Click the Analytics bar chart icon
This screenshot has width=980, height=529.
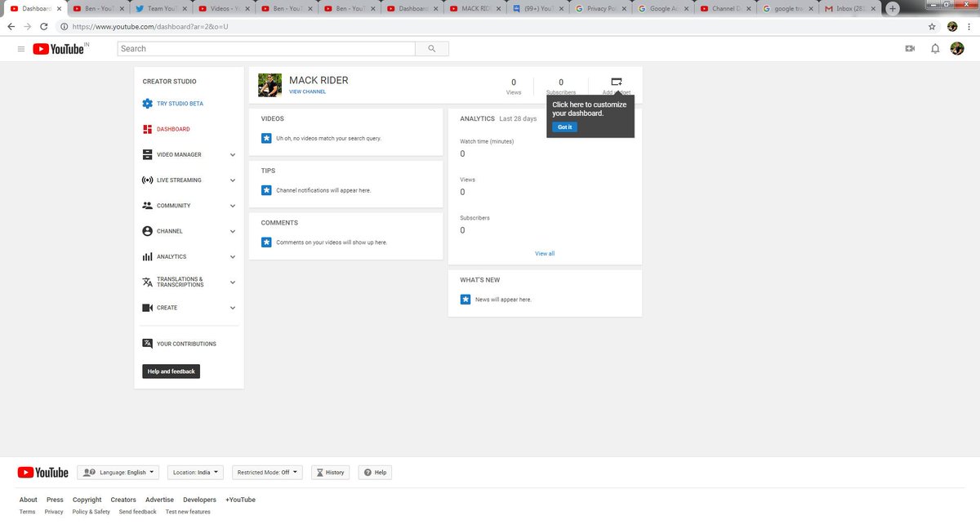(x=147, y=256)
